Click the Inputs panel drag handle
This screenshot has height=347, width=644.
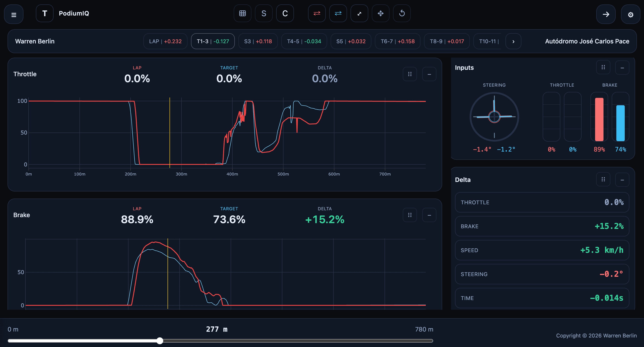click(603, 67)
